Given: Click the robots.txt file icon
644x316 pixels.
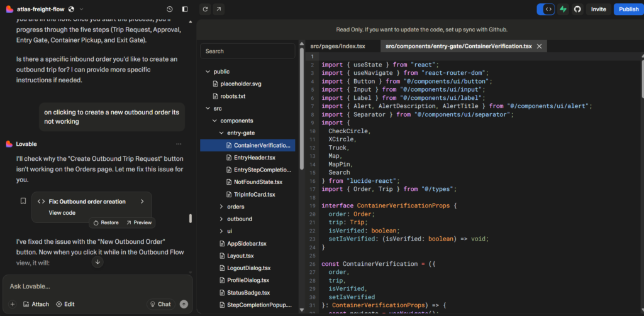Looking at the screenshot, I should [x=215, y=96].
